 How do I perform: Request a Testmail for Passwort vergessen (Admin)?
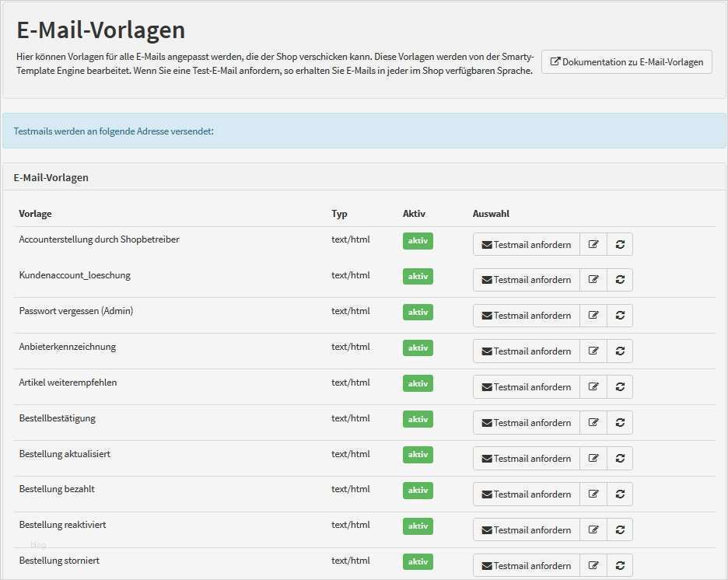[x=526, y=315]
